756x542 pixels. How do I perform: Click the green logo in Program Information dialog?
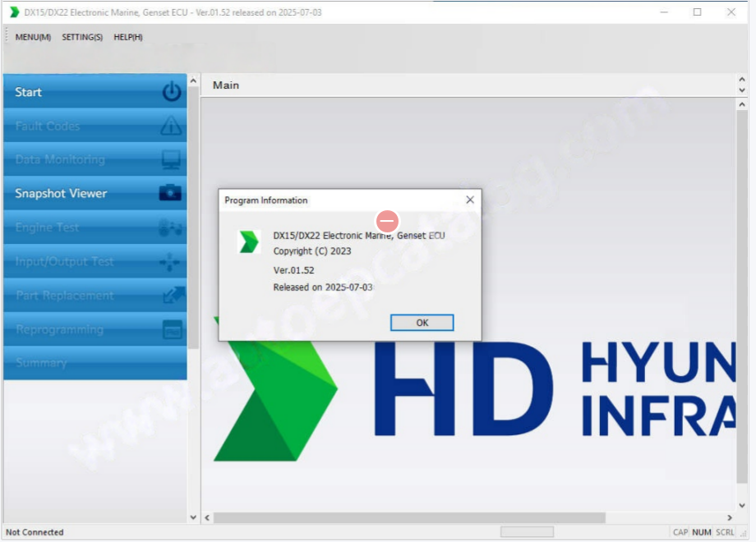click(x=248, y=242)
